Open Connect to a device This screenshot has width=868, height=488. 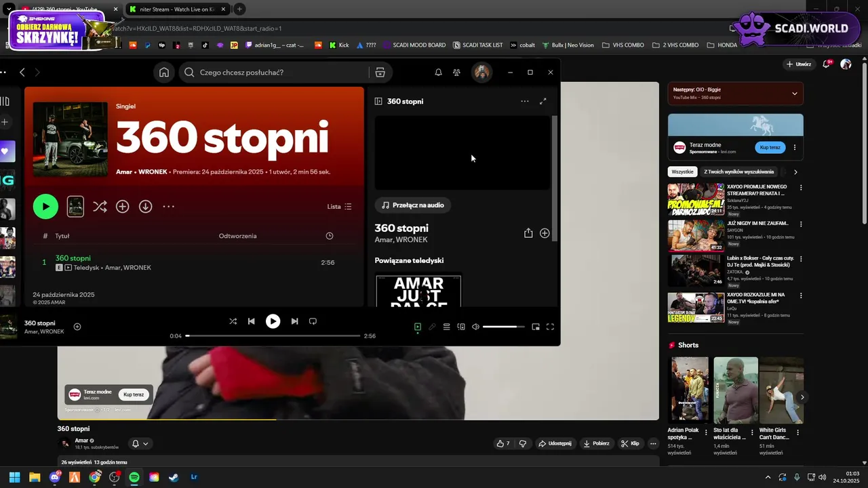[x=461, y=327]
